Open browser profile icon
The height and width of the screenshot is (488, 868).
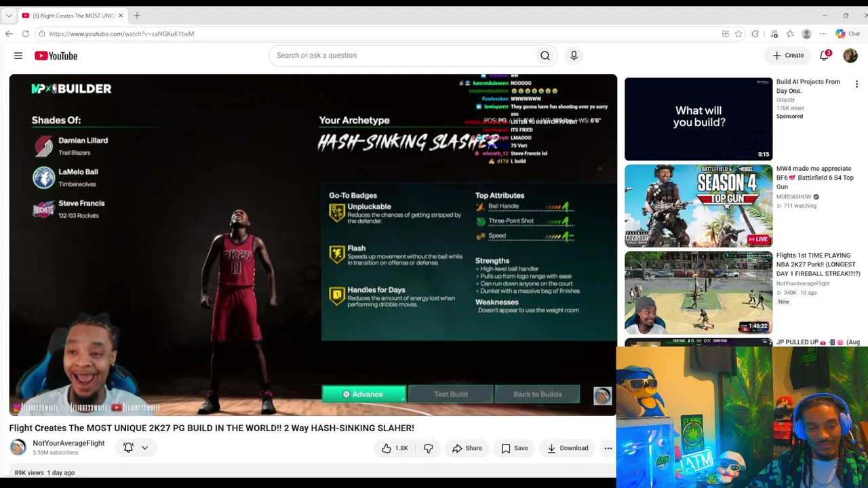[x=806, y=34]
